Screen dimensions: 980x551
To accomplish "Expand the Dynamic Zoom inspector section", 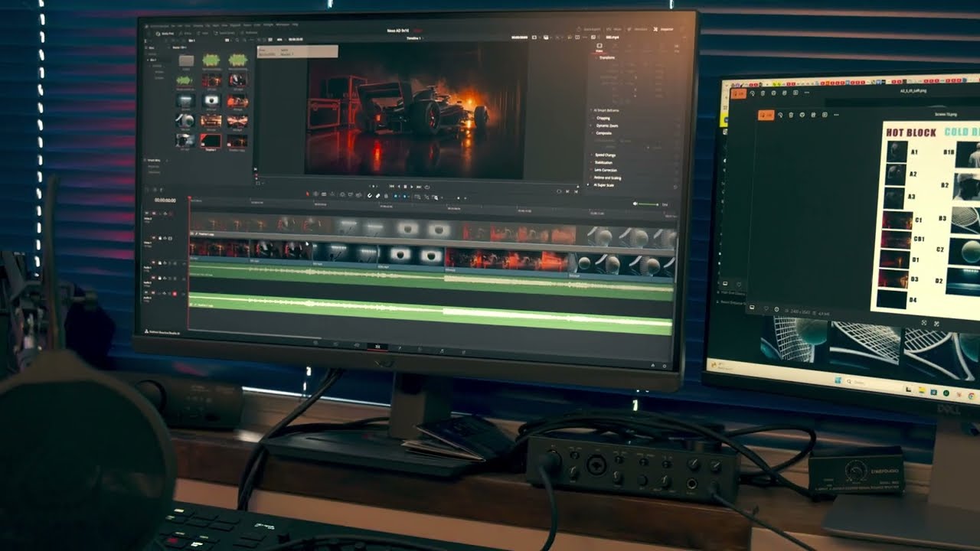I will (607, 126).
